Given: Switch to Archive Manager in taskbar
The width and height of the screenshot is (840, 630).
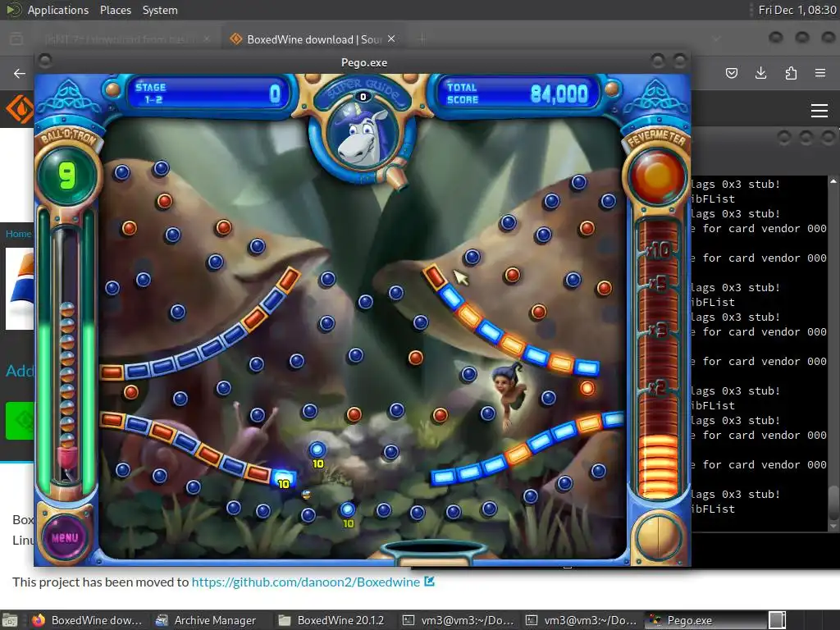Looking at the screenshot, I should [x=205, y=620].
